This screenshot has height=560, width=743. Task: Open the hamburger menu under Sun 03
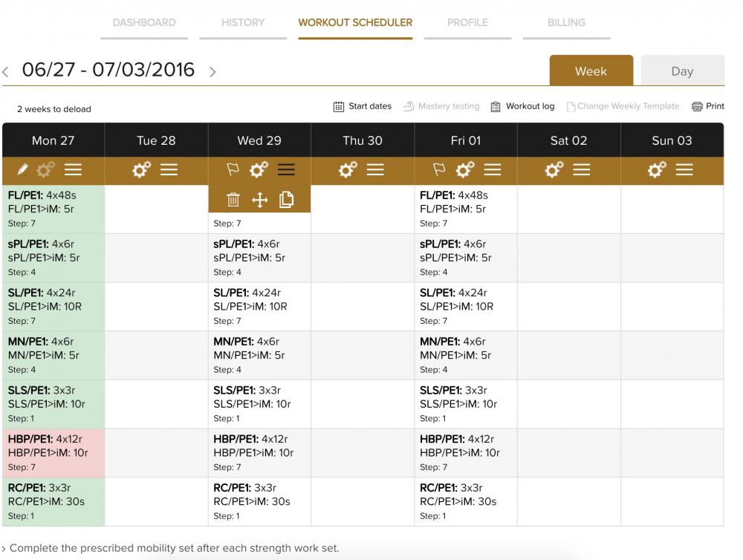(684, 169)
